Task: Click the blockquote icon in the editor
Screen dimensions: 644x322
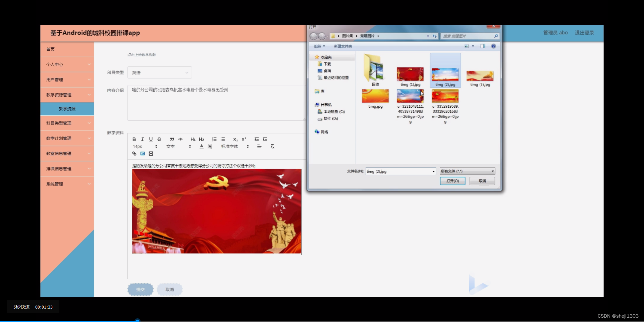Action: pos(172,140)
